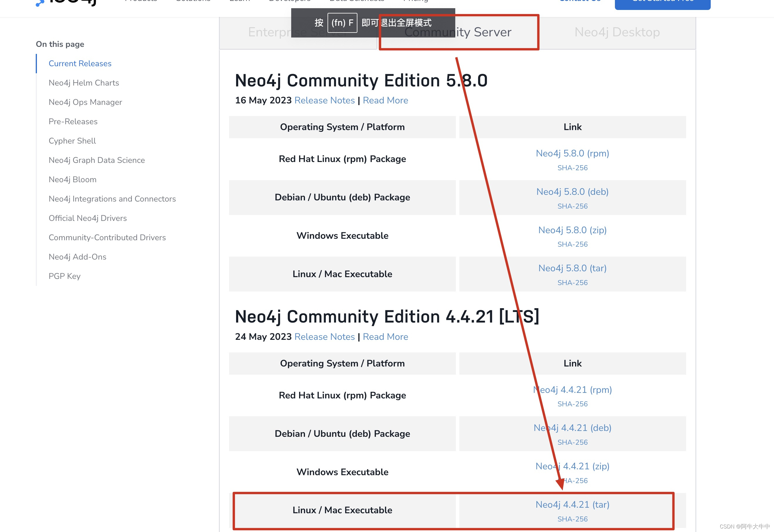Click the On this page heading
The width and height of the screenshot is (774, 532).
(60, 44)
